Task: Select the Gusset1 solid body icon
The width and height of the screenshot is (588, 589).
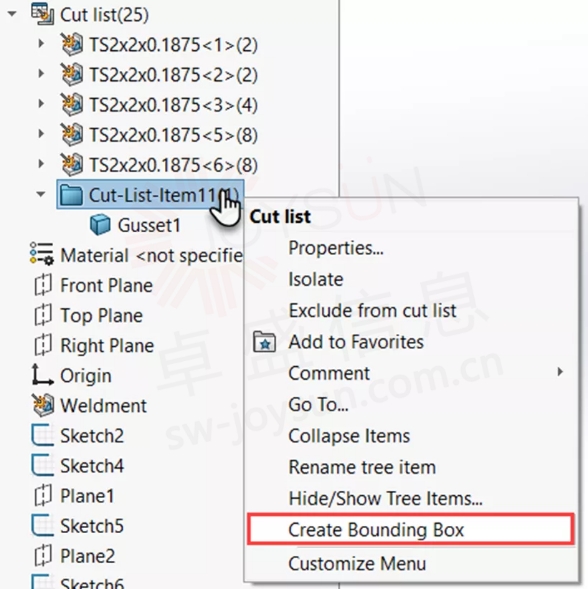Action: tap(100, 225)
